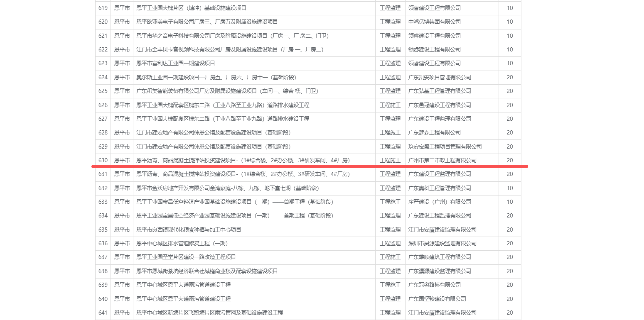
Task: Click project 恩平市富利达工业园一期建设项目
Action: 176,63
